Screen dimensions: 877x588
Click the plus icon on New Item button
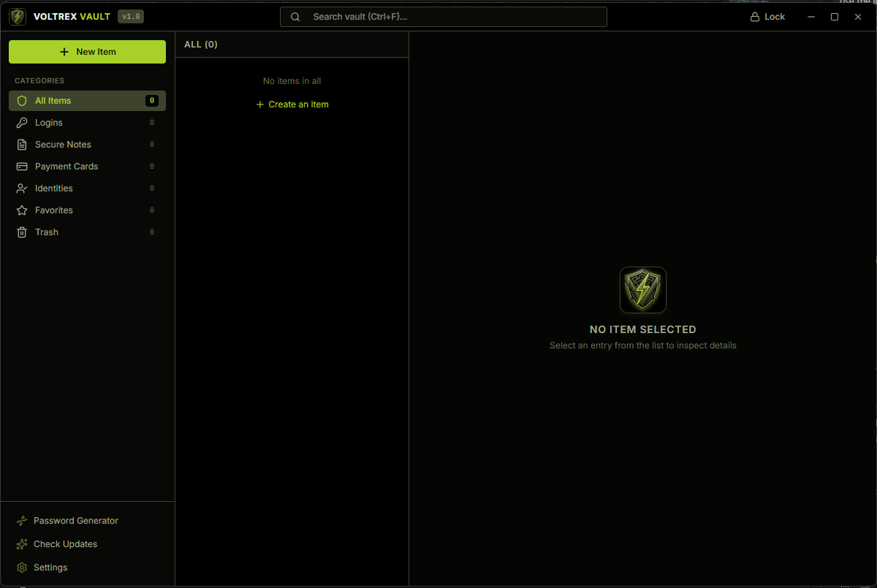[64, 52]
